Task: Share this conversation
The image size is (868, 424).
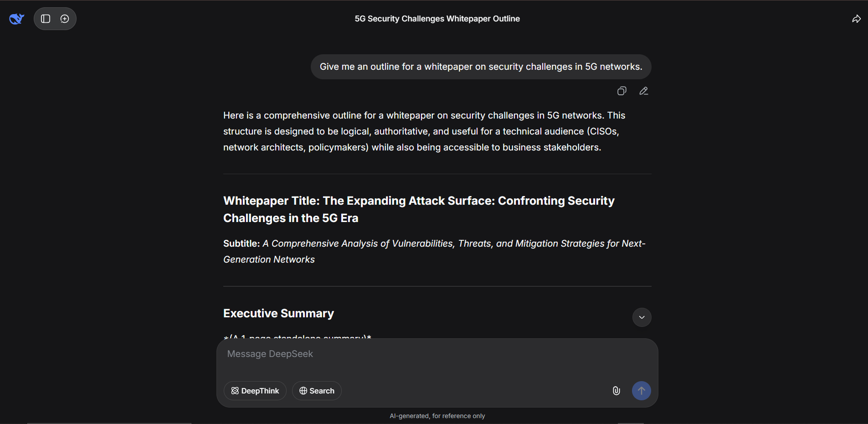Action: click(856, 19)
